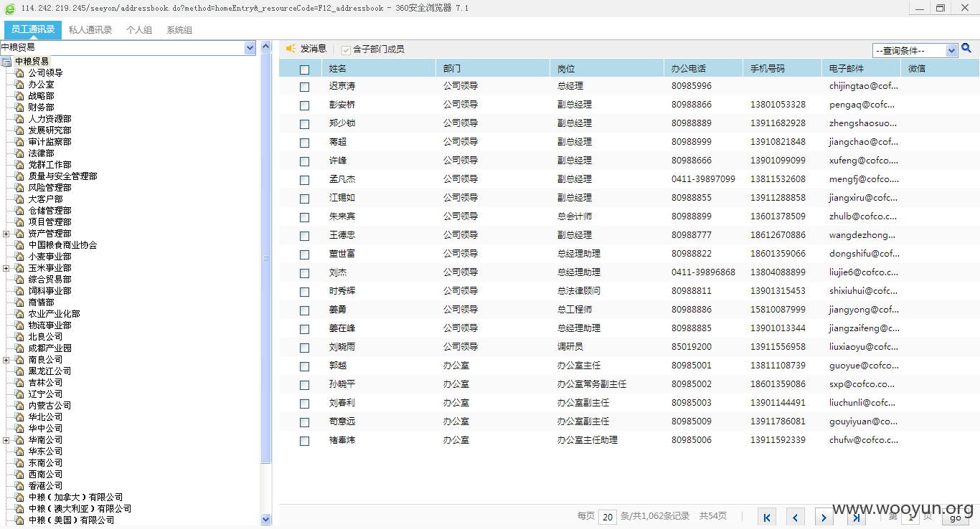Image resolution: width=980 pixels, height=529 pixels.
Task: Go to the first page
Action: tap(767, 518)
